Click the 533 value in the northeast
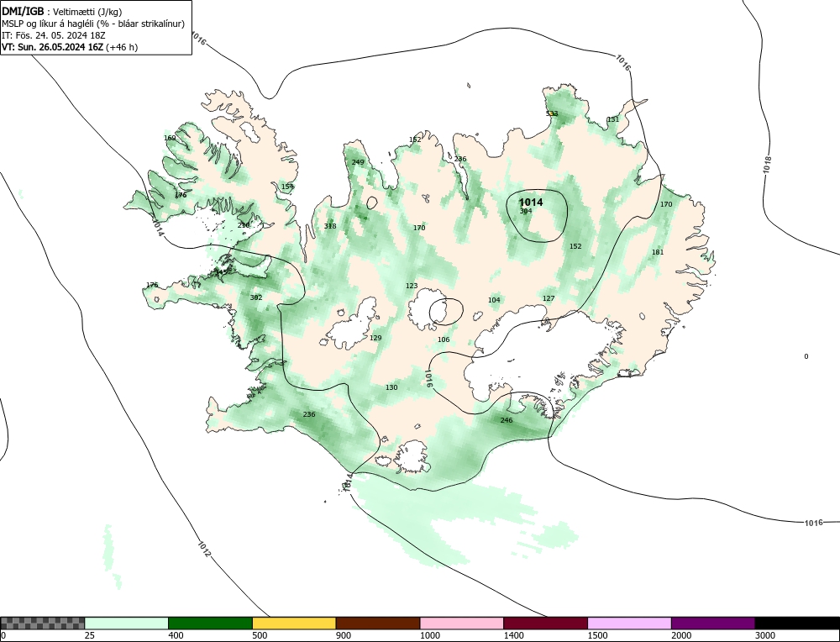Image resolution: width=840 pixels, height=642 pixels. coord(552,113)
